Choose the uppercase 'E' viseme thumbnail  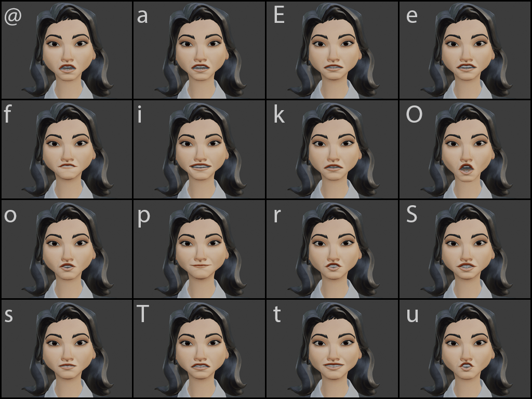click(x=332, y=50)
